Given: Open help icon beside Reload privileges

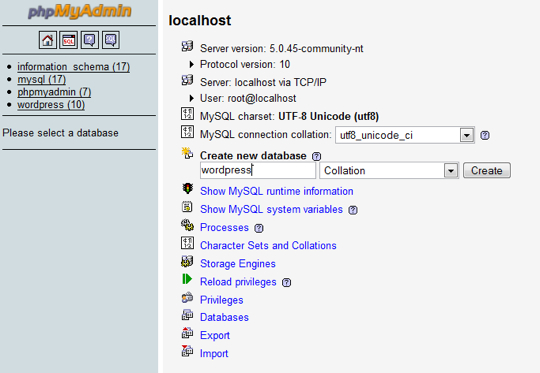Looking at the screenshot, I should pyautogui.click(x=287, y=283).
